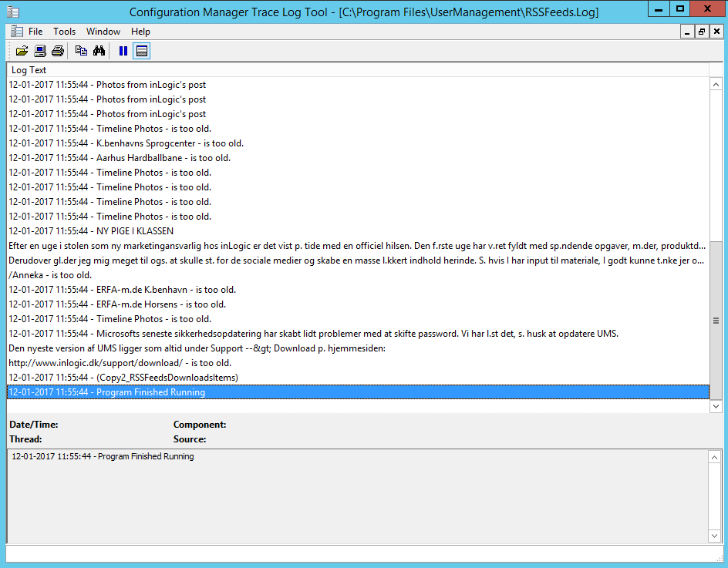Click the log list scroll up arrow

click(716, 85)
